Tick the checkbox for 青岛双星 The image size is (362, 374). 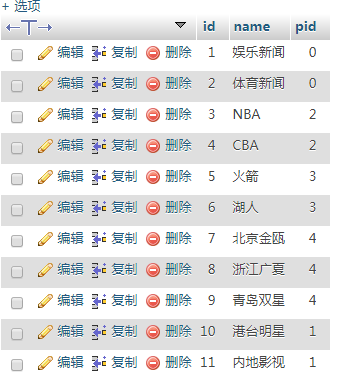click(x=17, y=303)
